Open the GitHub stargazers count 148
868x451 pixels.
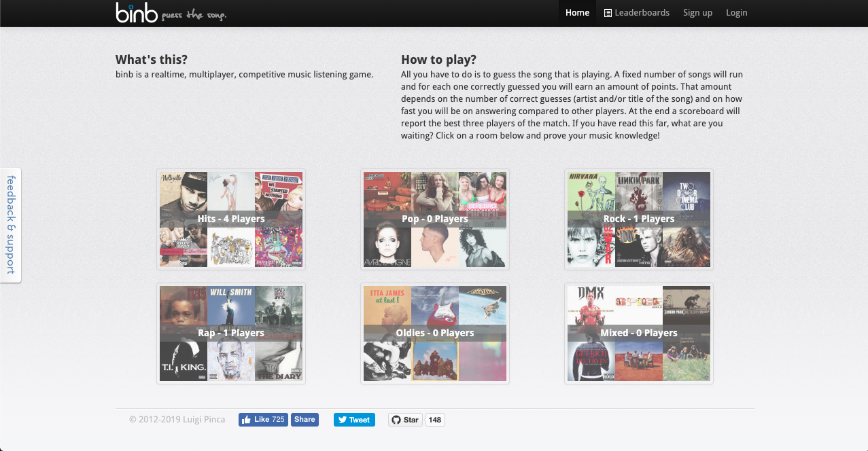tap(435, 420)
